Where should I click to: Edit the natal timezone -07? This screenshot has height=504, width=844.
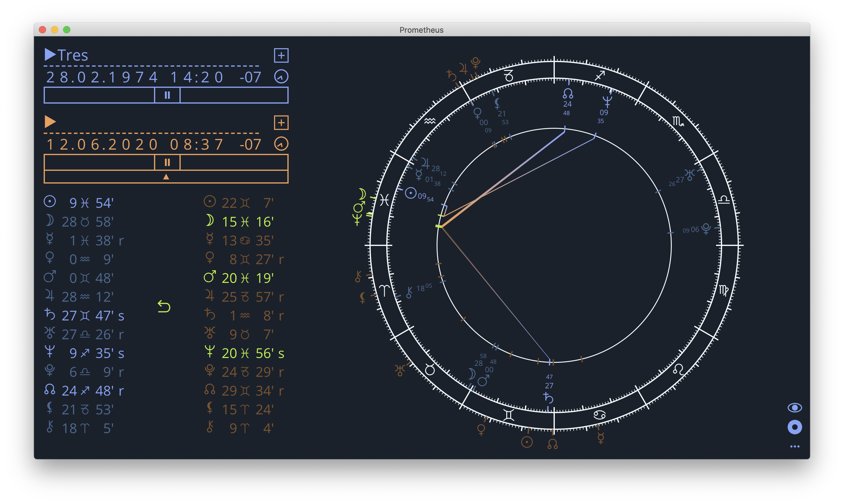pos(250,78)
